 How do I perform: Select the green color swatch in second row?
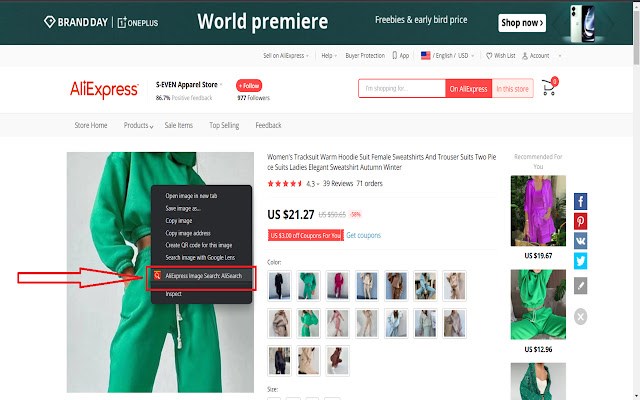309,323
